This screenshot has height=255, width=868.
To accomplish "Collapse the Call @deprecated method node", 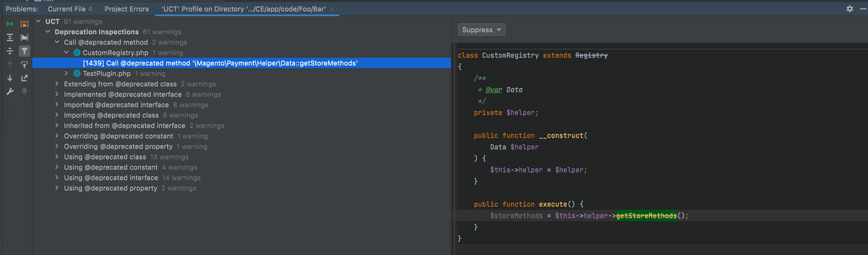I will 58,42.
